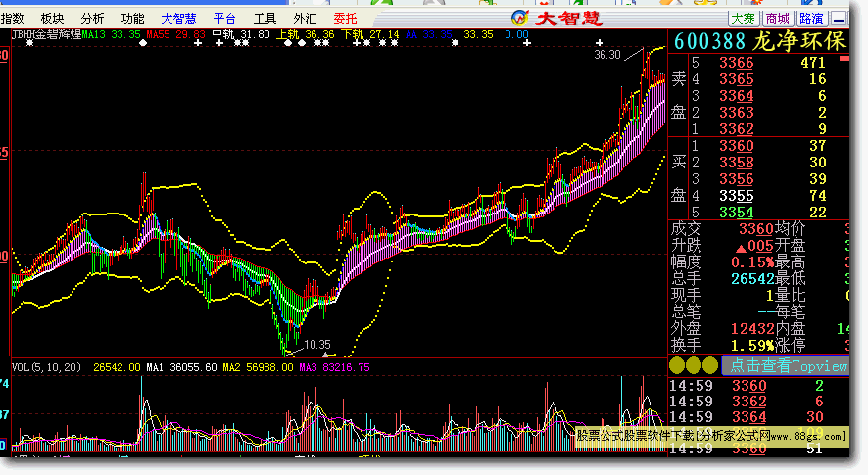Click the first yellow circle indicator
Viewport: 868px width, 475px height.
(676, 365)
